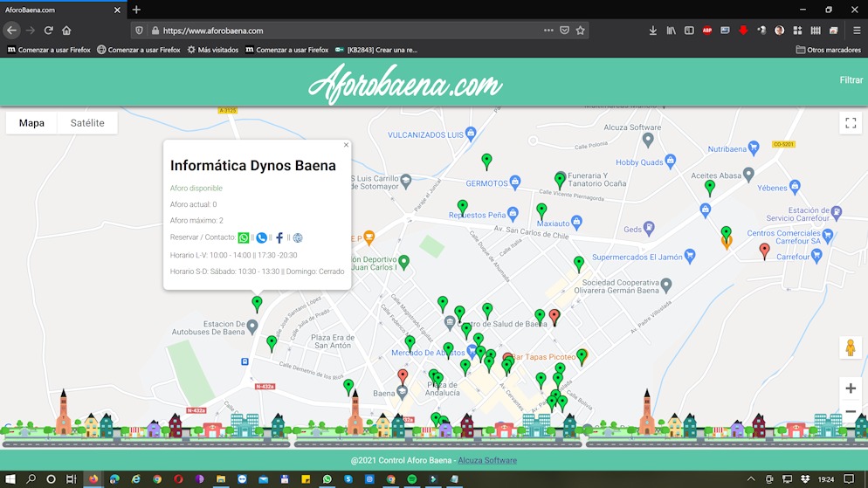Save page to Pocket
The width and height of the screenshot is (868, 488).
[x=564, y=31]
